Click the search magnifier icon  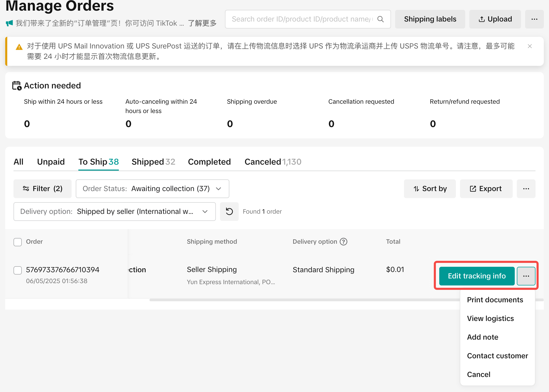[380, 19]
